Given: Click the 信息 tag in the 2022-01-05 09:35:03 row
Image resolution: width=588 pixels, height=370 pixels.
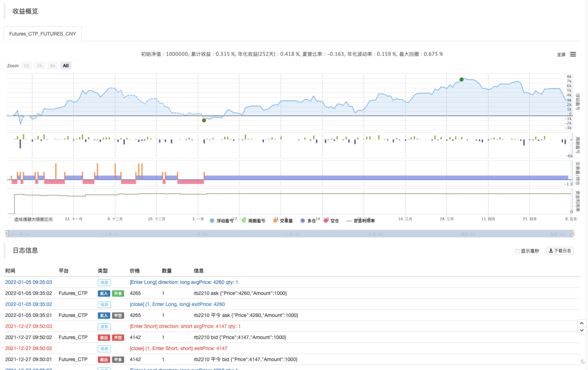Looking at the screenshot, I should pos(104,283).
